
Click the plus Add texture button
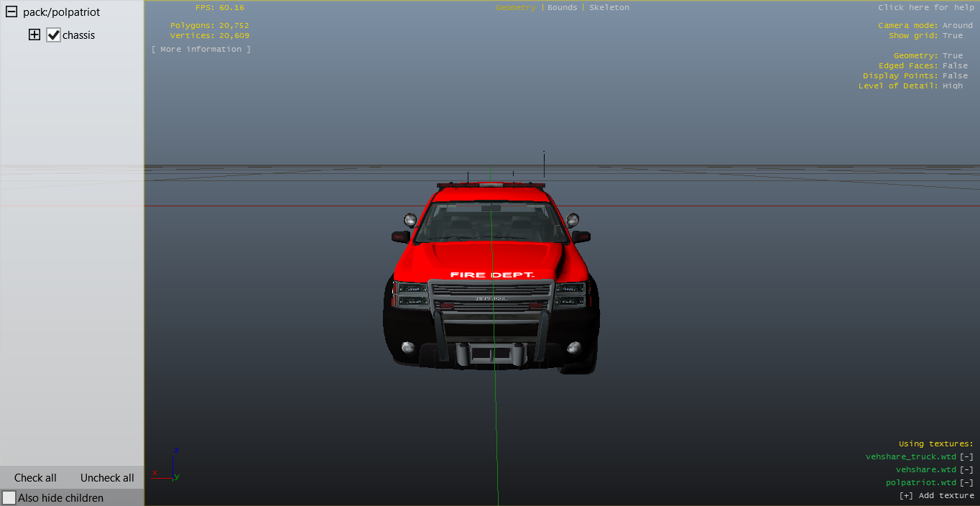coord(936,496)
